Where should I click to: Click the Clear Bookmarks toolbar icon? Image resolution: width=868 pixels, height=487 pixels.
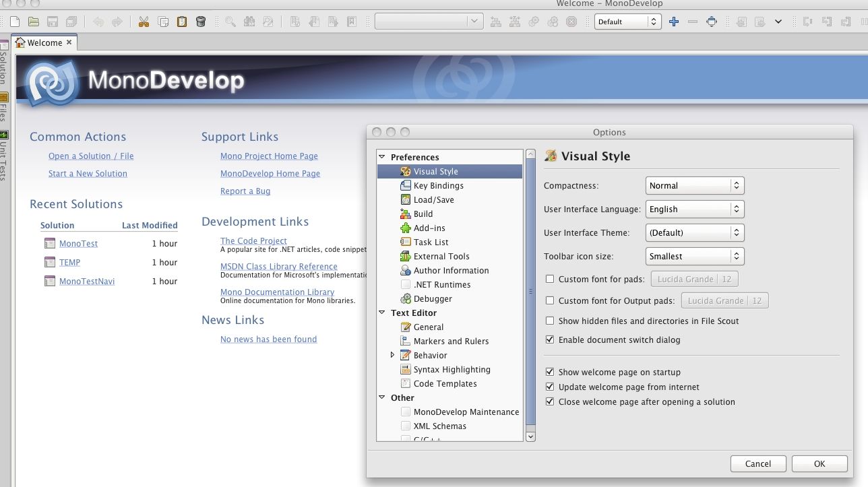pyautogui.click(x=351, y=22)
